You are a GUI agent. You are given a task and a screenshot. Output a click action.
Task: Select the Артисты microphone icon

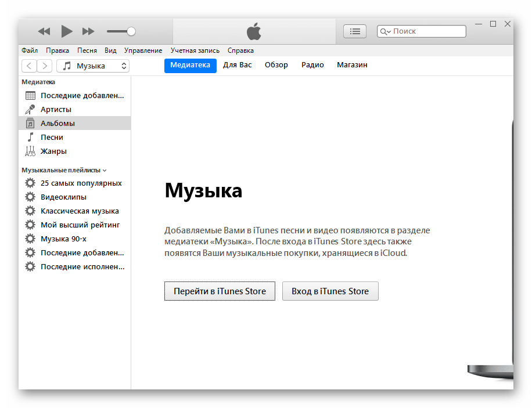30,109
